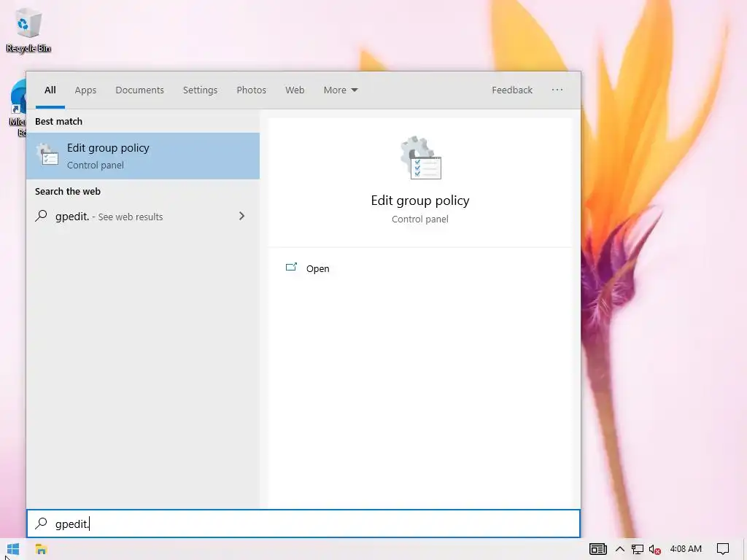Click the large Edit group policy preview icon
This screenshot has height=560, width=747.
tap(421, 157)
